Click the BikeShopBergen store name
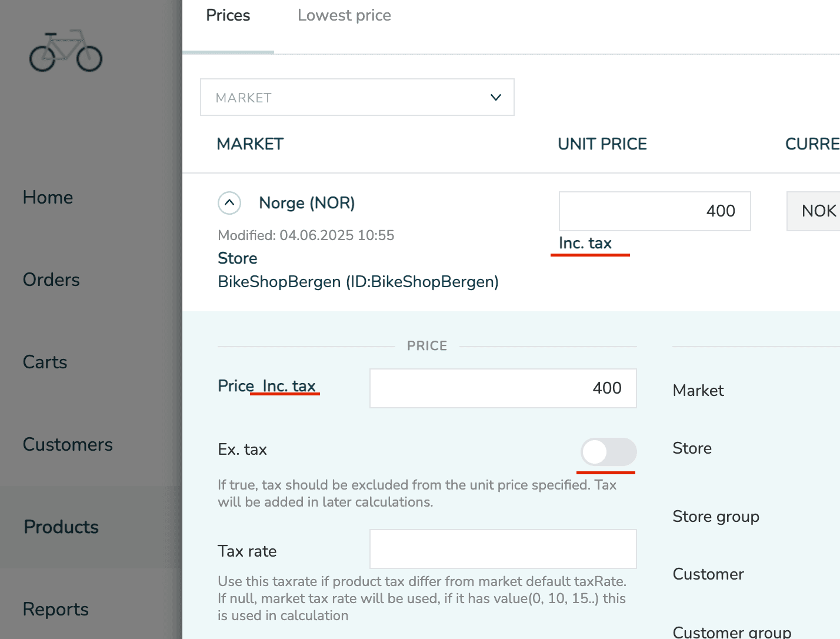This screenshot has width=840, height=639. pos(358,282)
